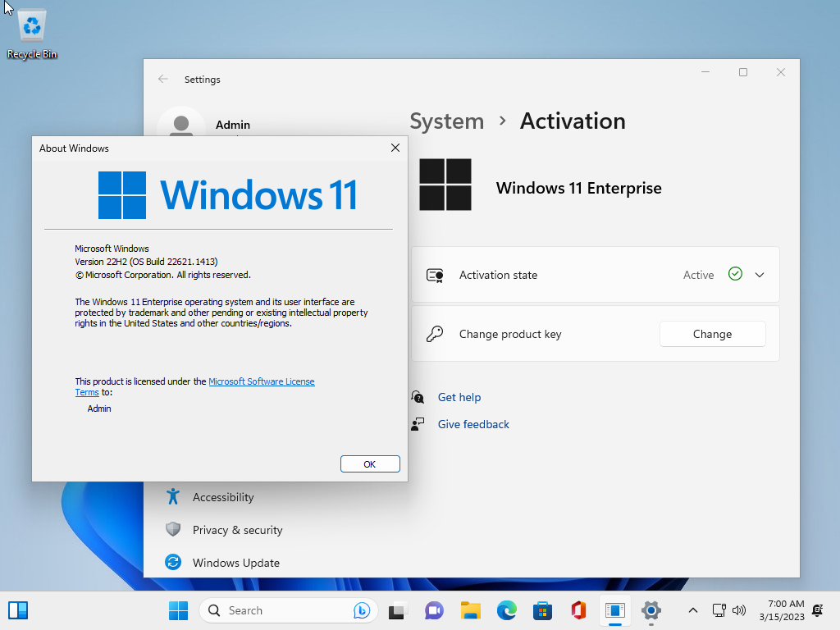Viewport: 840px width, 630px height.
Task: Click the licensed user name Admin
Action: tap(99, 409)
